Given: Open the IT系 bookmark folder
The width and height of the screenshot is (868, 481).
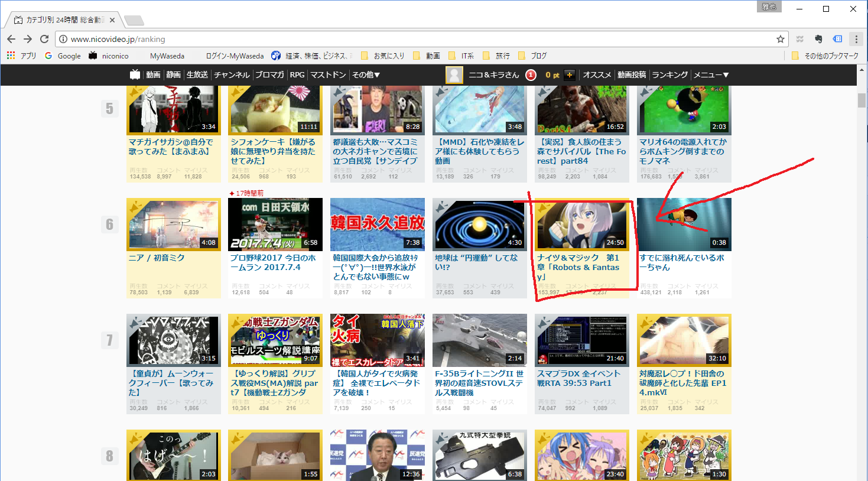Looking at the screenshot, I should (461, 56).
